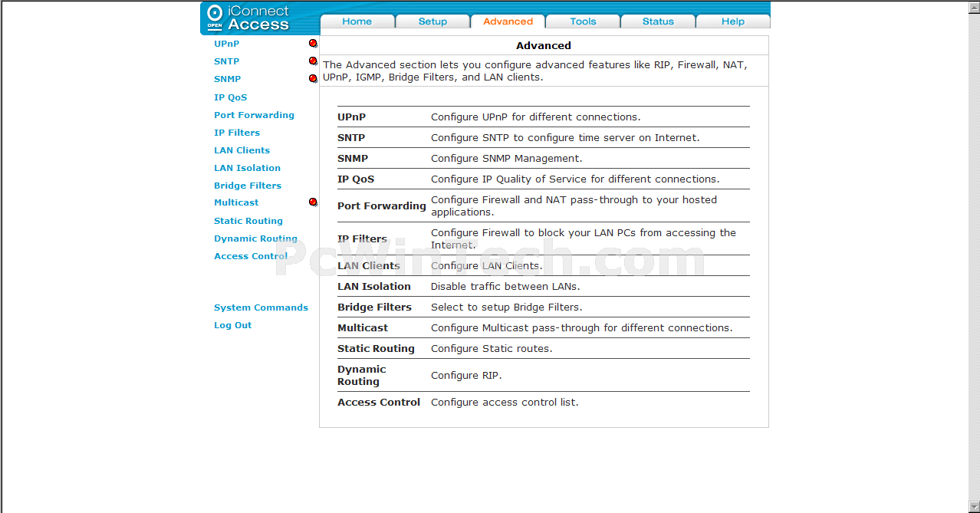Screen dimensions: 980x513
Task: Open the IP QoS link in the left sidebar
Action: 231,97
